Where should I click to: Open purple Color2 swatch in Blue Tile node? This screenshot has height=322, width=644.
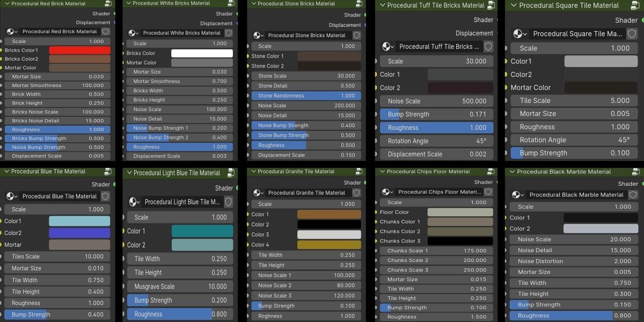pos(79,233)
